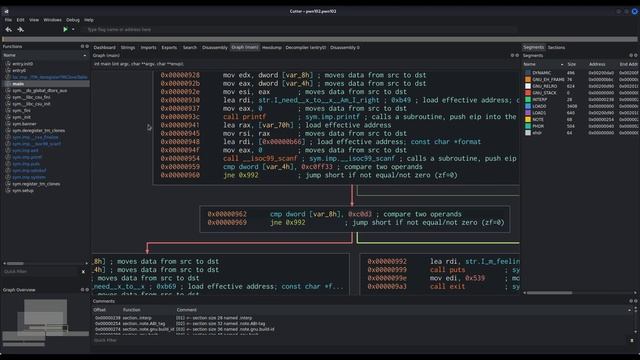The height and width of the screenshot is (360, 640).
Task: Select sym.imp.exit function
Action: 25,150
